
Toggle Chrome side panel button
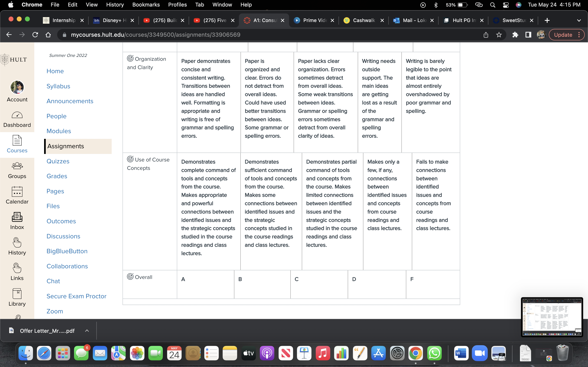528,35
